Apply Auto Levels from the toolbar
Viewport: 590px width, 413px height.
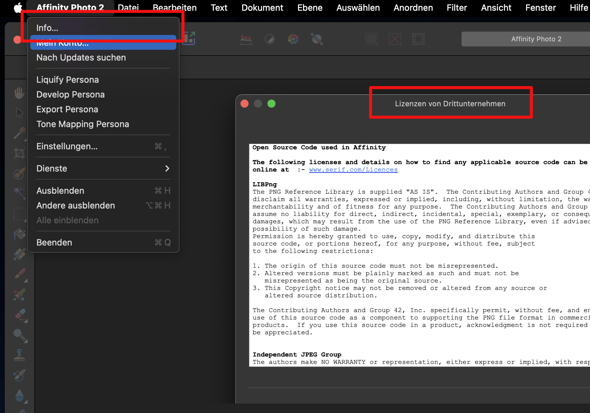click(246, 39)
